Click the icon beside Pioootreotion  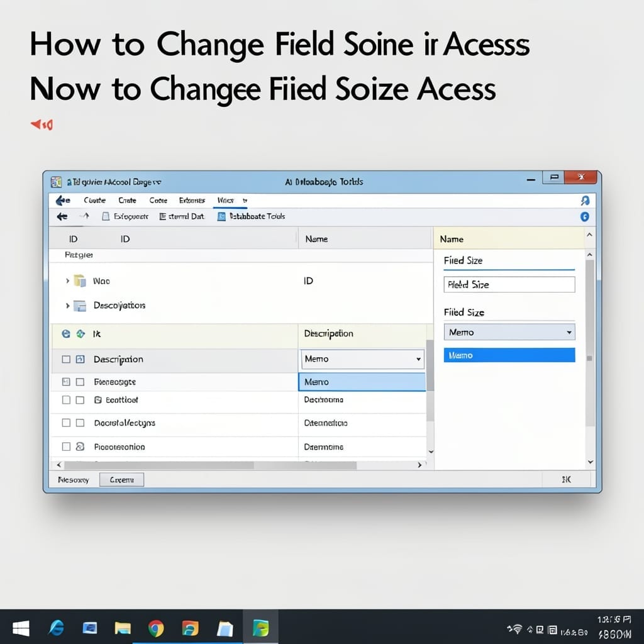(x=80, y=447)
